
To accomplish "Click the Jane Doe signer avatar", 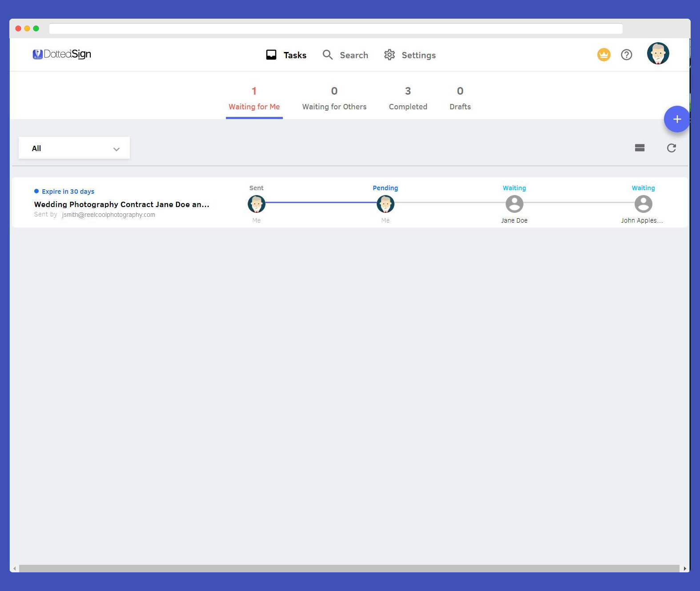I will tap(514, 204).
